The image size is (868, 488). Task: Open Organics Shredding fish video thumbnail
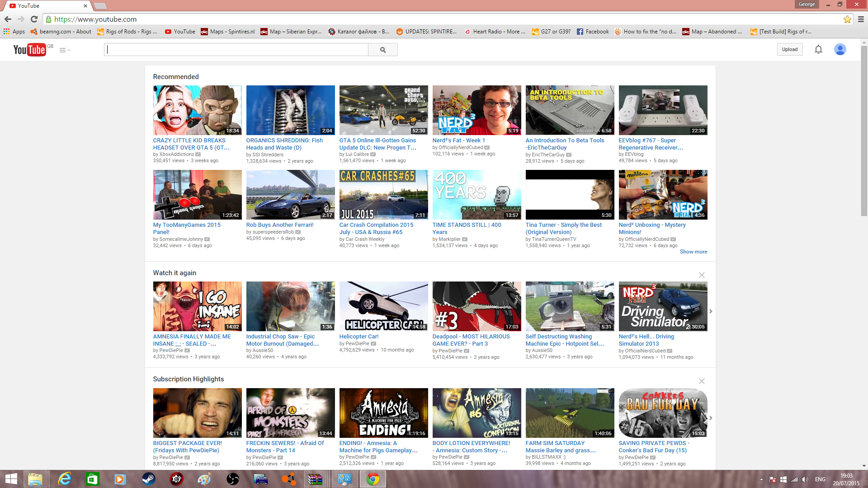click(290, 110)
